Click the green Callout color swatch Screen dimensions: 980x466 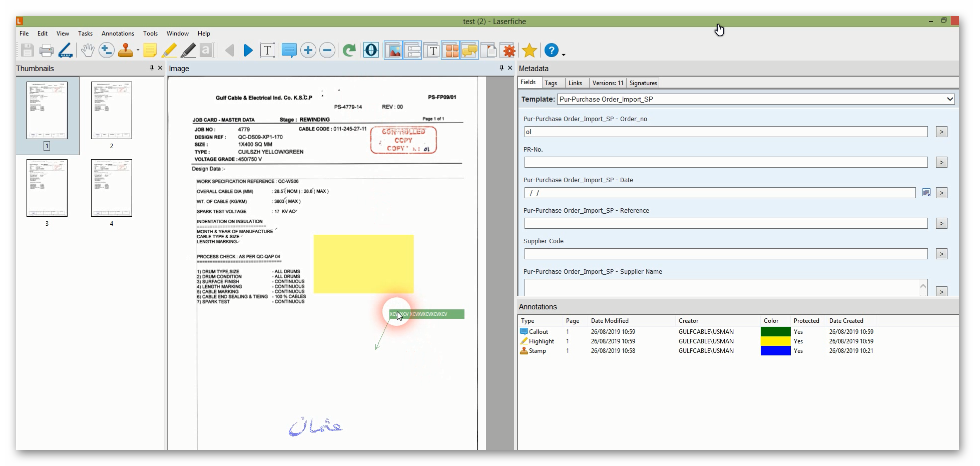tap(775, 332)
